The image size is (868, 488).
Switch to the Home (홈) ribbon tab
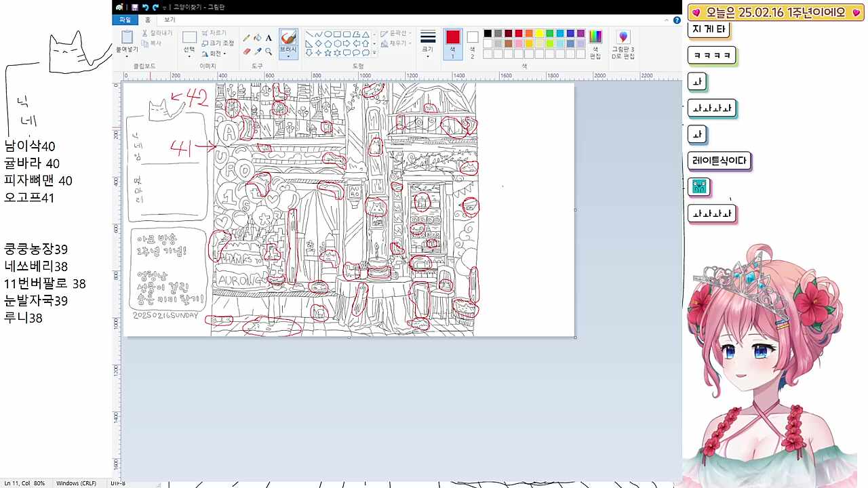(148, 20)
